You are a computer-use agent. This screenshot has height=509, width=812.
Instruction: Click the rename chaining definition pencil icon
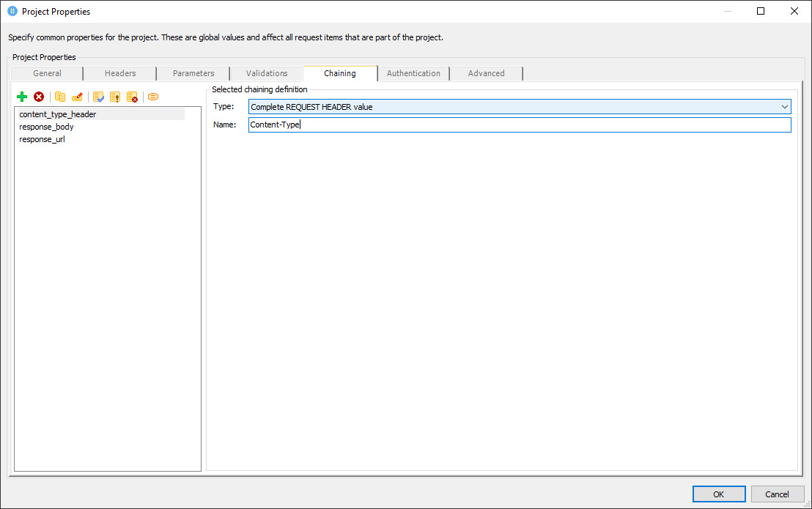point(77,97)
